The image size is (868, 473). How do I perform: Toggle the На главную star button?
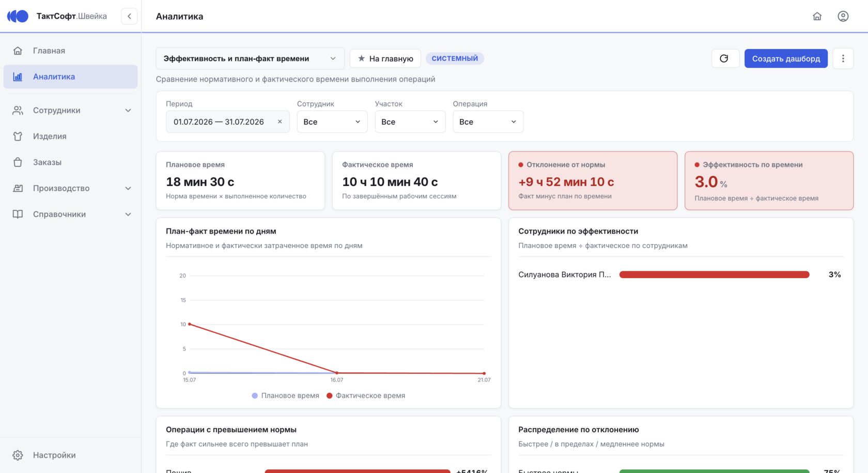click(385, 58)
